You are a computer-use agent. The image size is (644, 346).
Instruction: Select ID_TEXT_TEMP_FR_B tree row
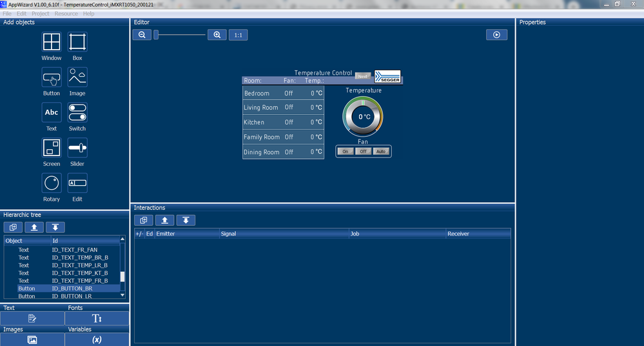pyautogui.click(x=62, y=281)
